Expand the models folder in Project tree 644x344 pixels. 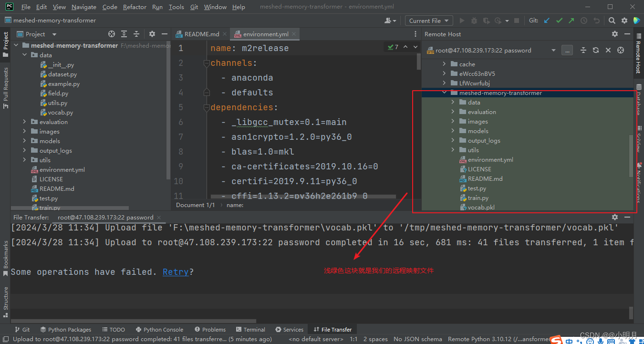[x=24, y=141]
